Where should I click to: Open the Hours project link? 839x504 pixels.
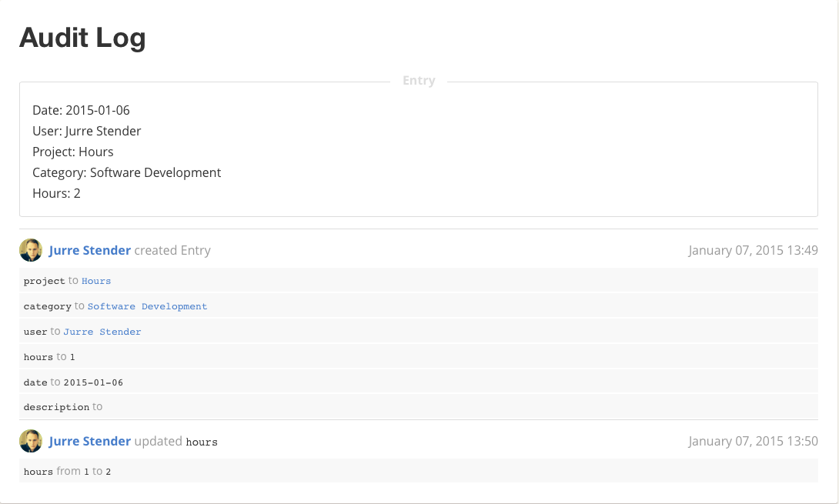[96, 281]
